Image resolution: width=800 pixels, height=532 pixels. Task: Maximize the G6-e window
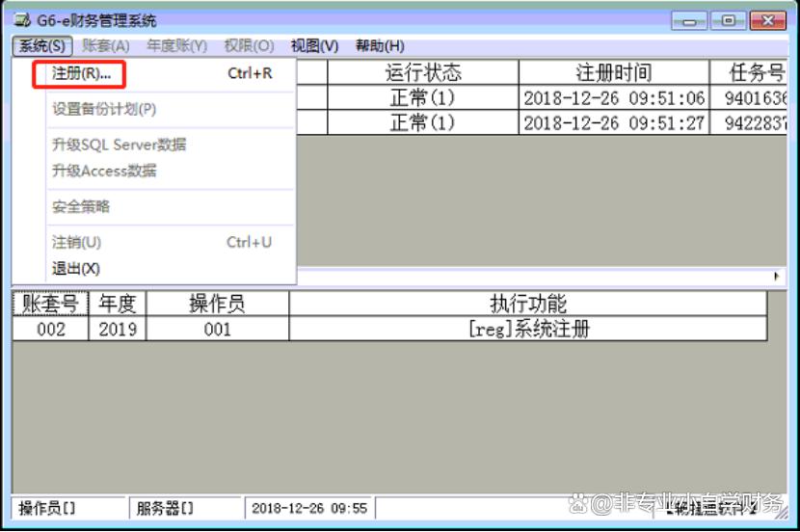click(x=729, y=21)
